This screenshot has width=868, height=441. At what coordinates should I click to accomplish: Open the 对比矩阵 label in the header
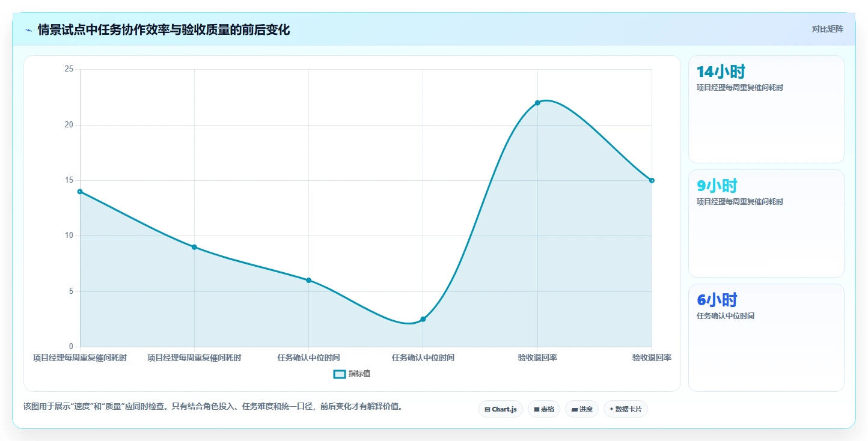(827, 29)
